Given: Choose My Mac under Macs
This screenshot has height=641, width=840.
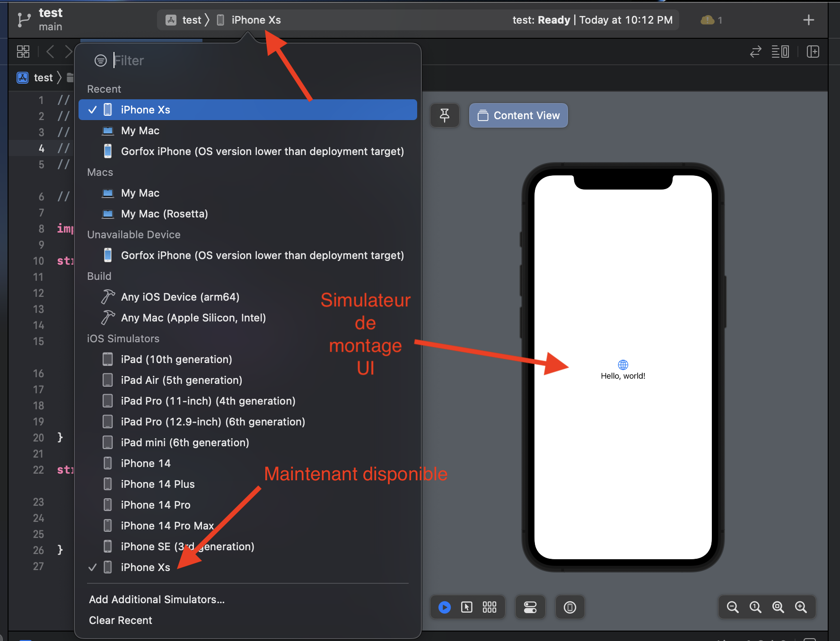Looking at the screenshot, I should 248,193.
